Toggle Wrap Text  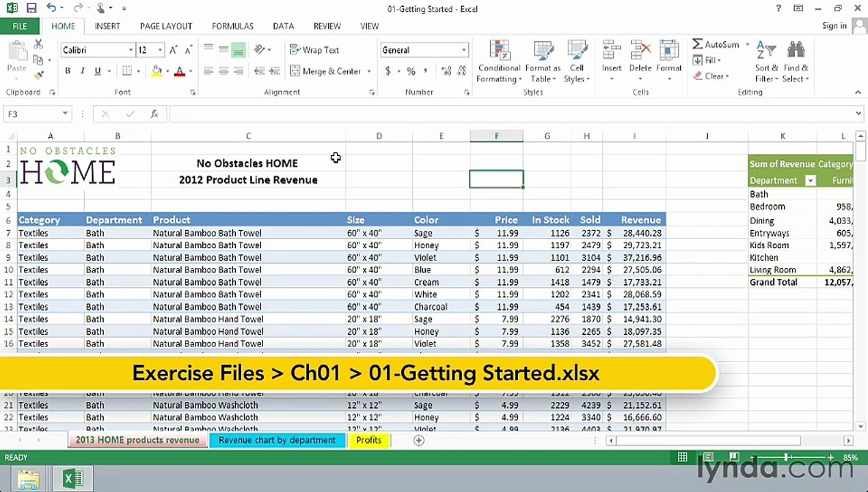(314, 50)
